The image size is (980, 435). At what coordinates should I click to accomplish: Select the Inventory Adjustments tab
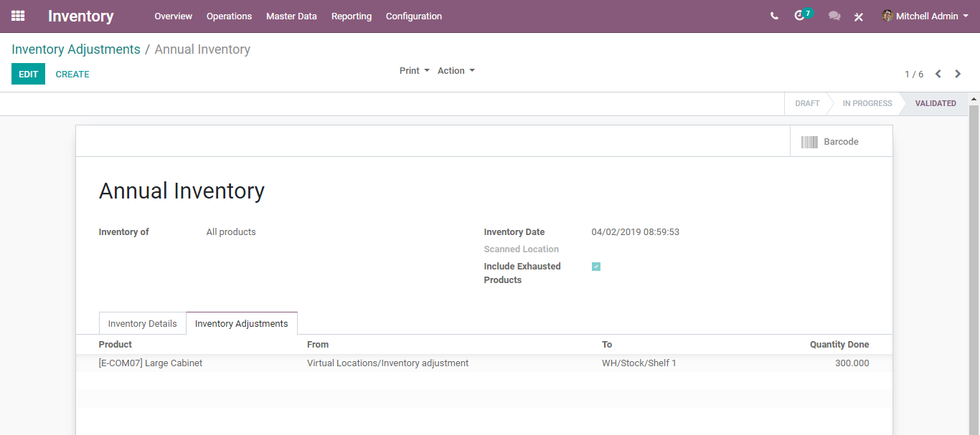click(242, 323)
